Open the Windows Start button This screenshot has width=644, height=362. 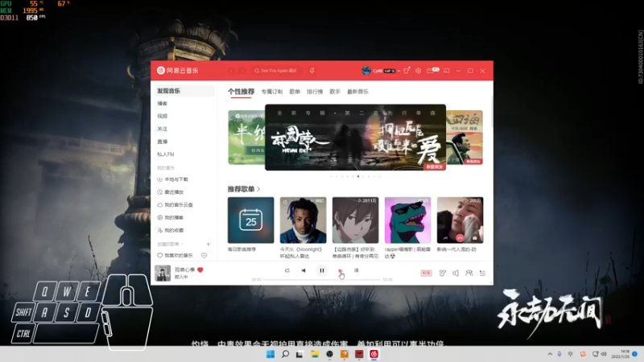(x=270, y=354)
